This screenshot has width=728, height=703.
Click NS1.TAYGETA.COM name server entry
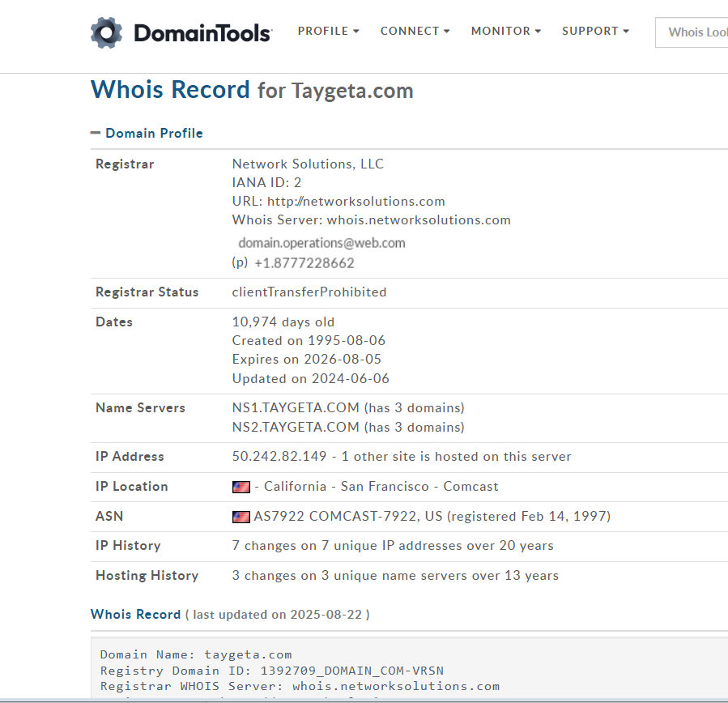coord(296,408)
